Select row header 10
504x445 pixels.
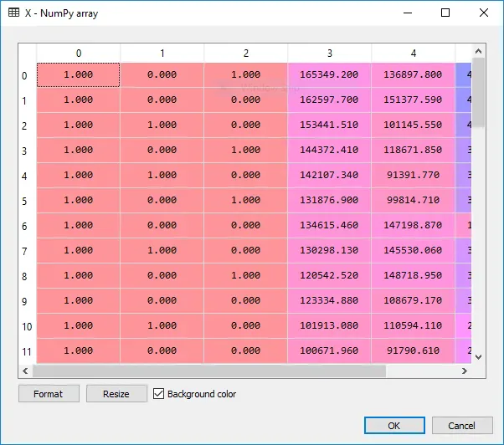click(27, 326)
